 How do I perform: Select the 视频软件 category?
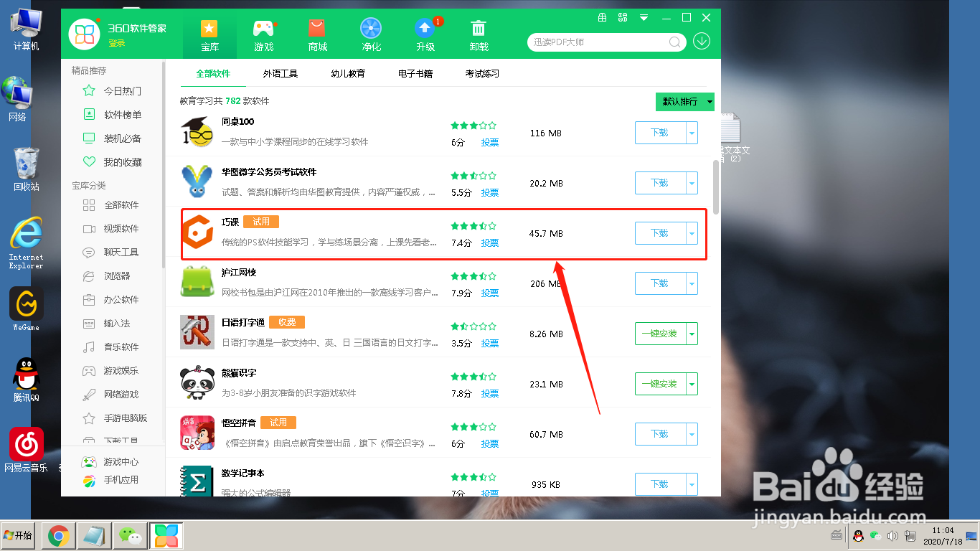pyautogui.click(x=113, y=228)
